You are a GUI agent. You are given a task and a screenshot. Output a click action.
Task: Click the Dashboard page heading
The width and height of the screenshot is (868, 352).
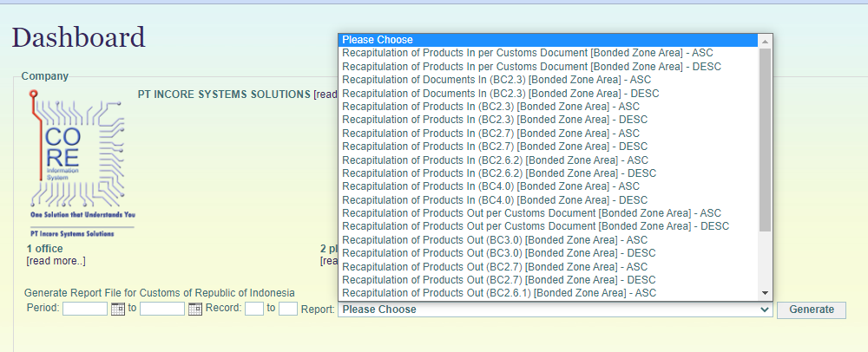pyautogui.click(x=79, y=38)
